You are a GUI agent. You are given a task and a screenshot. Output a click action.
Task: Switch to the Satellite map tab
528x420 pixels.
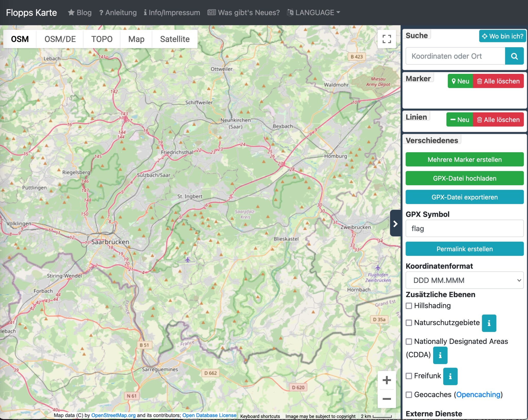(175, 39)
